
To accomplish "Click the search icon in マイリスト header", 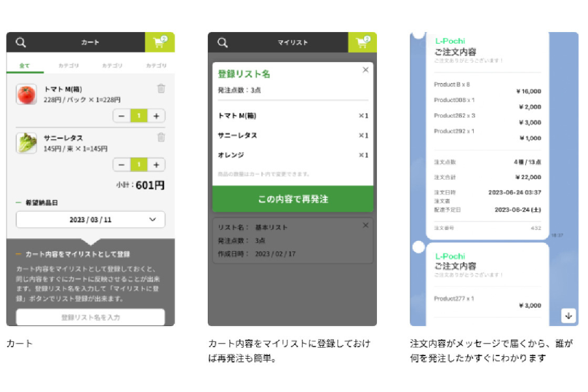I will [x=223, y=42].
